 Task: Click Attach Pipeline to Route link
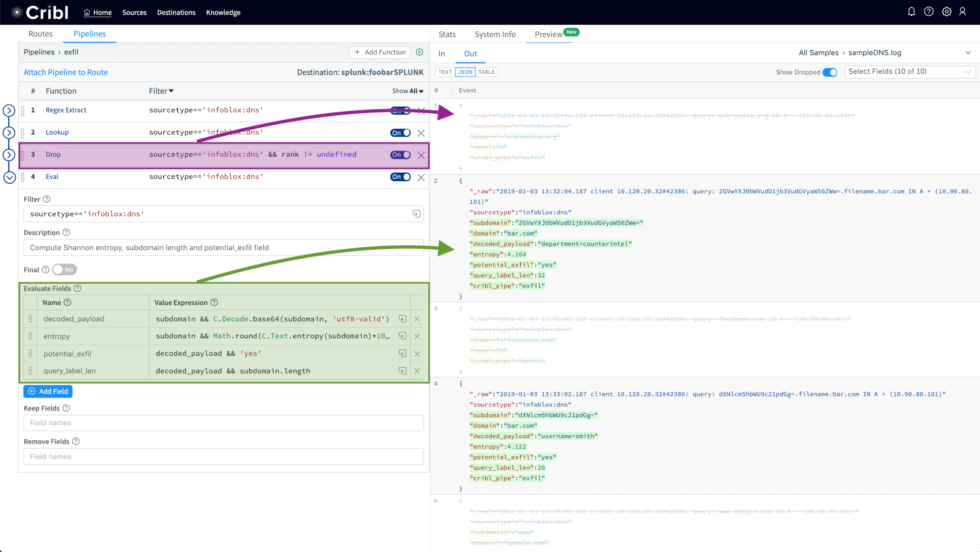[66, 72]
